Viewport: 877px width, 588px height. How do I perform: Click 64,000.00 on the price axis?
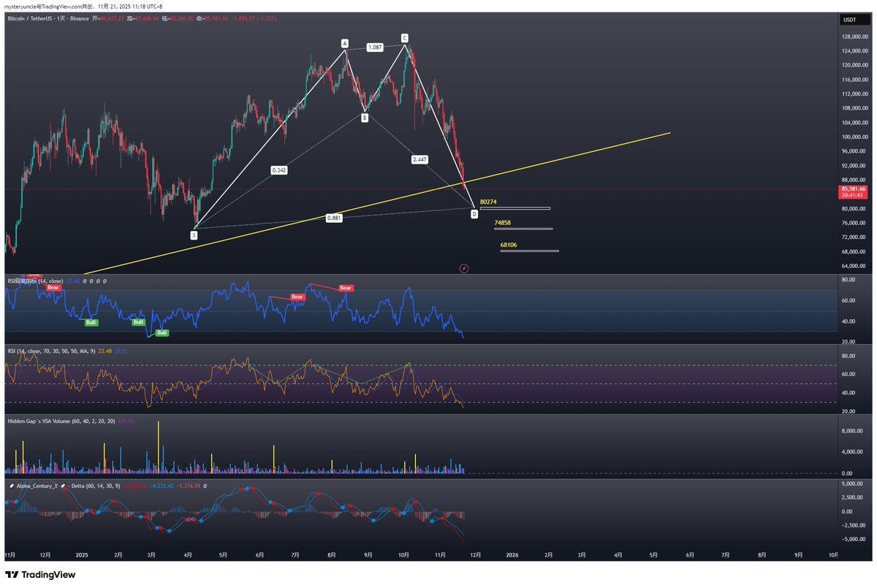(x=854, y=266)
